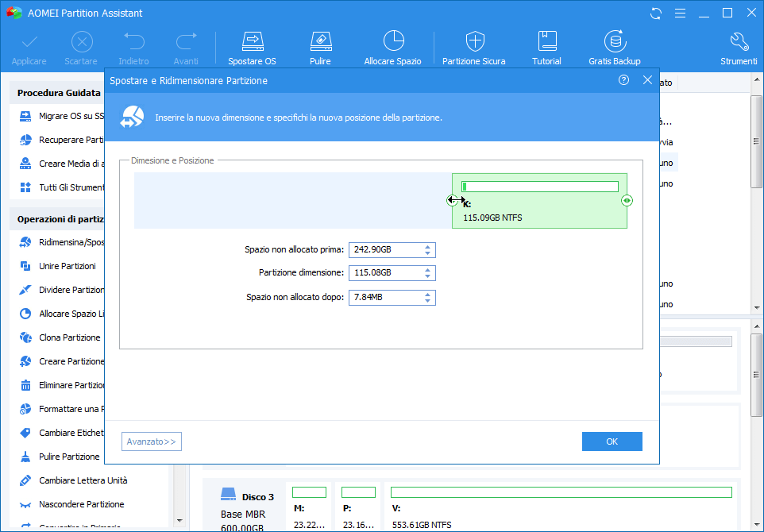764x532 pixels.
Task: Click the left resize handle of partition K:
Action: (452, 200)
